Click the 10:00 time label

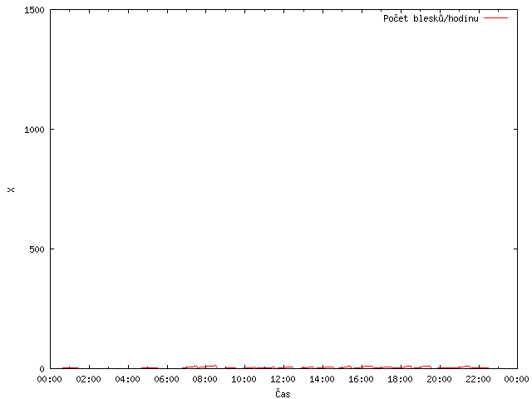244,379
